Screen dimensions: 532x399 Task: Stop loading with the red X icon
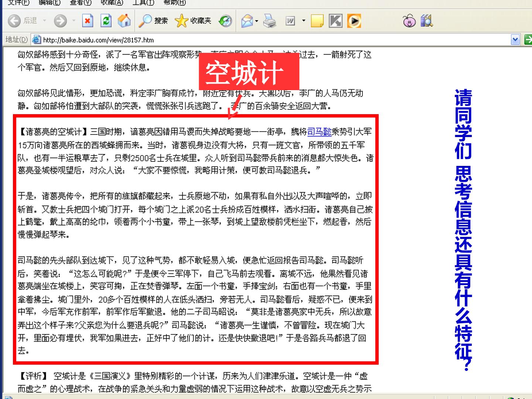[87, 21]
